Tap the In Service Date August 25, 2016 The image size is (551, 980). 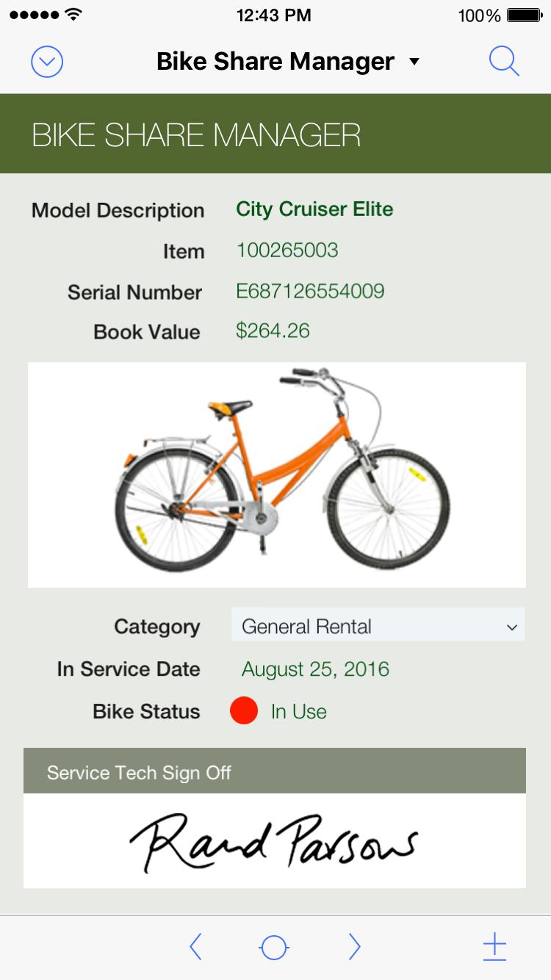point(315,669)
